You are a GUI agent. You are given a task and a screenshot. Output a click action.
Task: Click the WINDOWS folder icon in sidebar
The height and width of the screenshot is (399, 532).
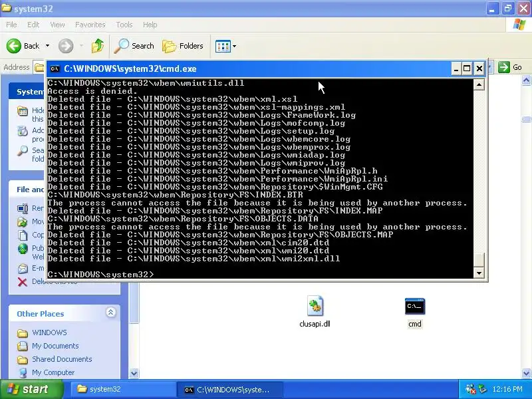[23, 333]
